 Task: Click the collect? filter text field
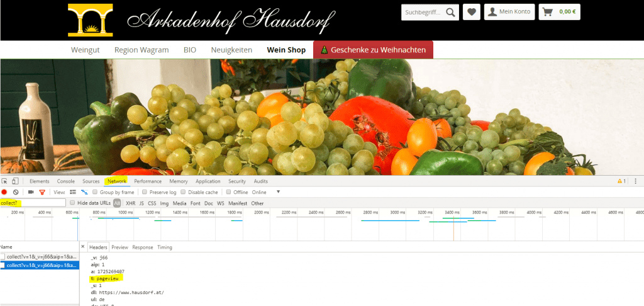(x=33, y=203)
